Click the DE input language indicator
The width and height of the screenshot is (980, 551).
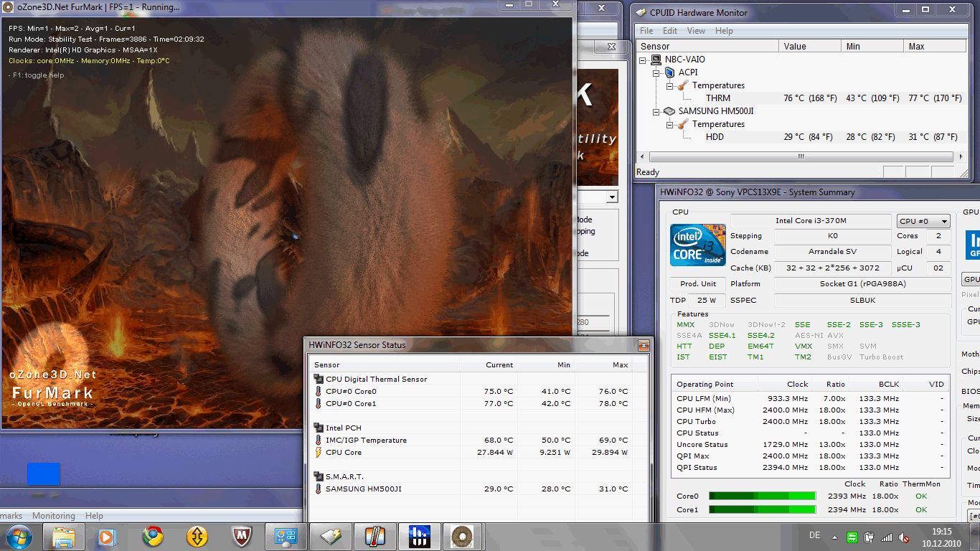tap(815, 536)
